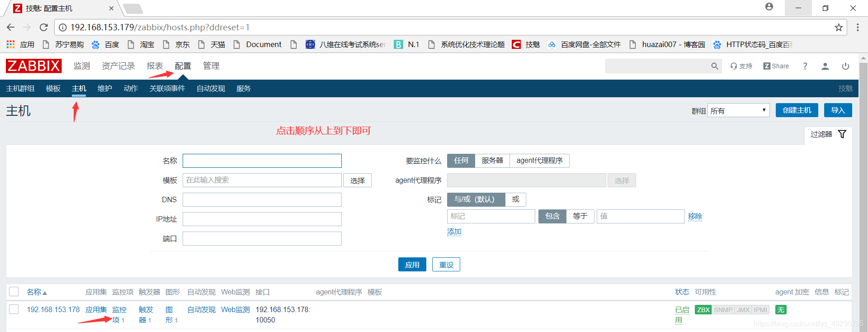Focus the top search box
Screen dimensions: 868x332
(658, 66)
